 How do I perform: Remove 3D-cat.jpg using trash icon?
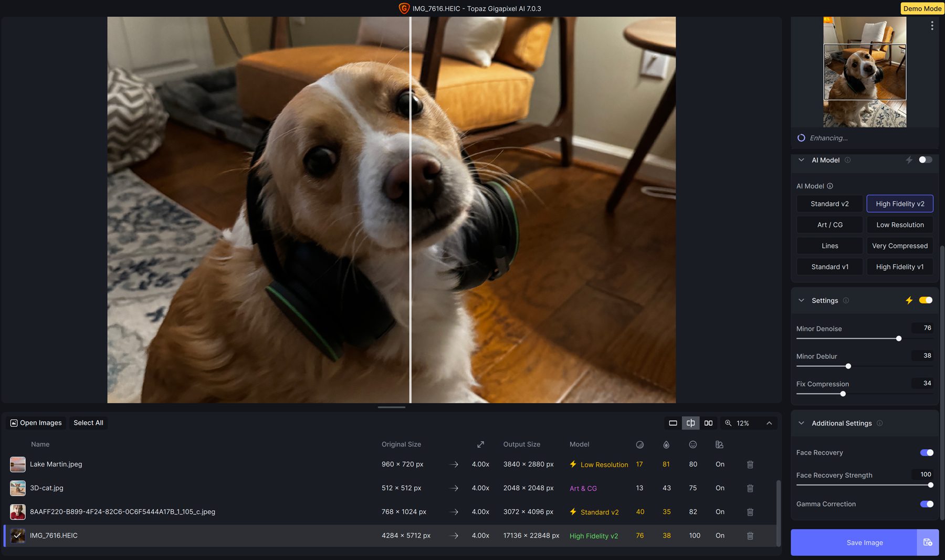(x=750, y=488)
